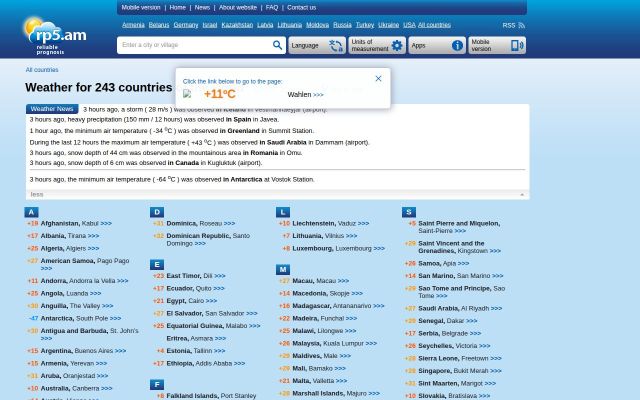Open FAQ menu item

(x=272, y=7)
